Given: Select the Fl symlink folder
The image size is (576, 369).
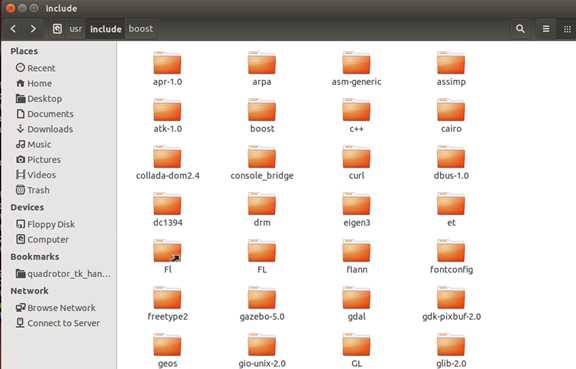Looking at the screenshot, I should (x=168, y=257).
